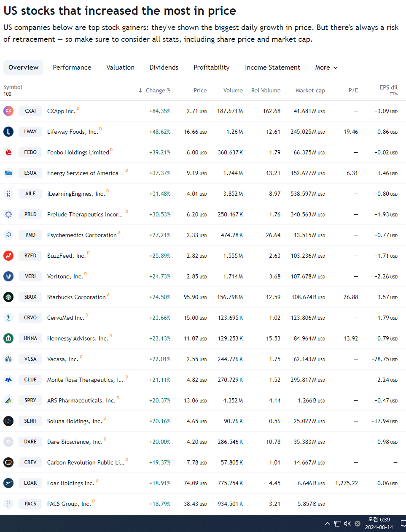This screenshot has height=532, width=406.
Task: Sort by EPS dil TTM column header
Action: pyautogui.click(x=388, y=90)
